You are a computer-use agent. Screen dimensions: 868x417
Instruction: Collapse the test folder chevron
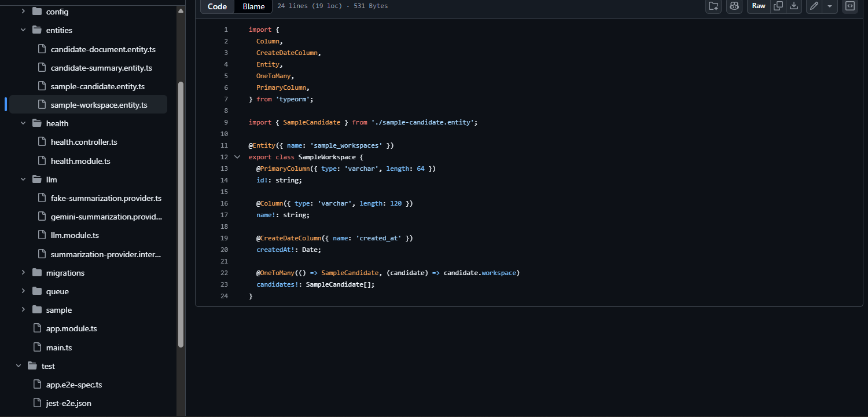point(19,366)
